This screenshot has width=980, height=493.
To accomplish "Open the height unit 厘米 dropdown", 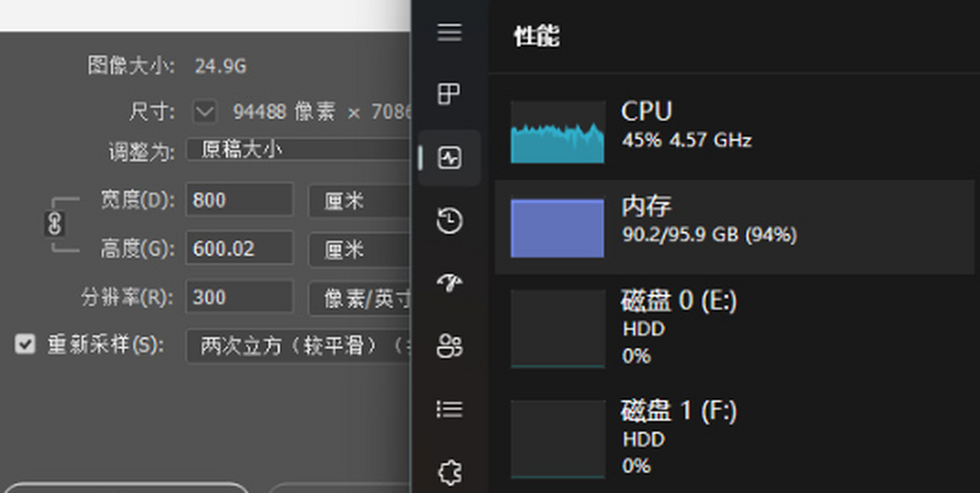I will (x=360, y=250).
